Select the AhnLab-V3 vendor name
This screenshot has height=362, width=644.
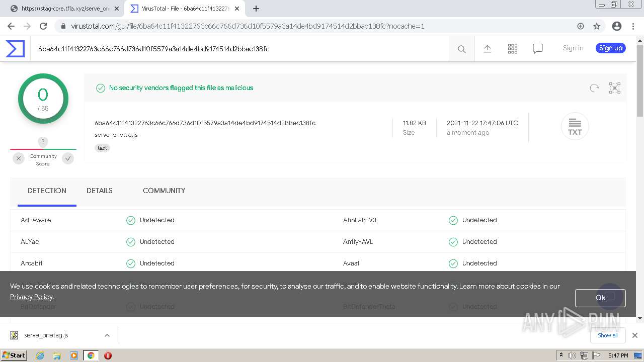(x=360, y=220)
